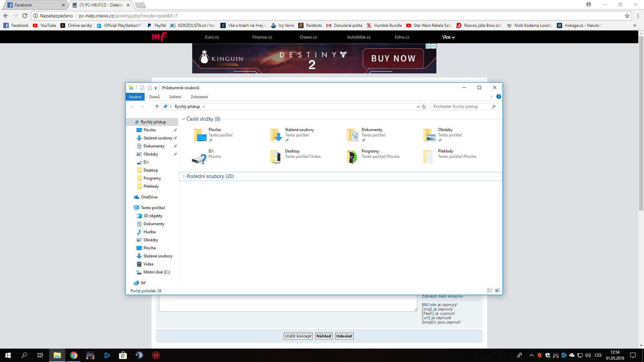Open the explorer Help question-mark icon

tap(498, 97)
